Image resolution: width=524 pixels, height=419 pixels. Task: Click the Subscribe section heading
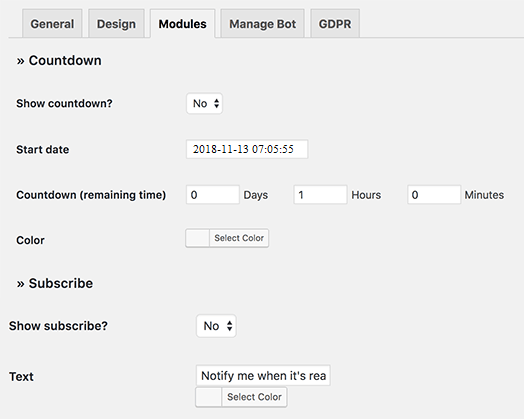55,283
